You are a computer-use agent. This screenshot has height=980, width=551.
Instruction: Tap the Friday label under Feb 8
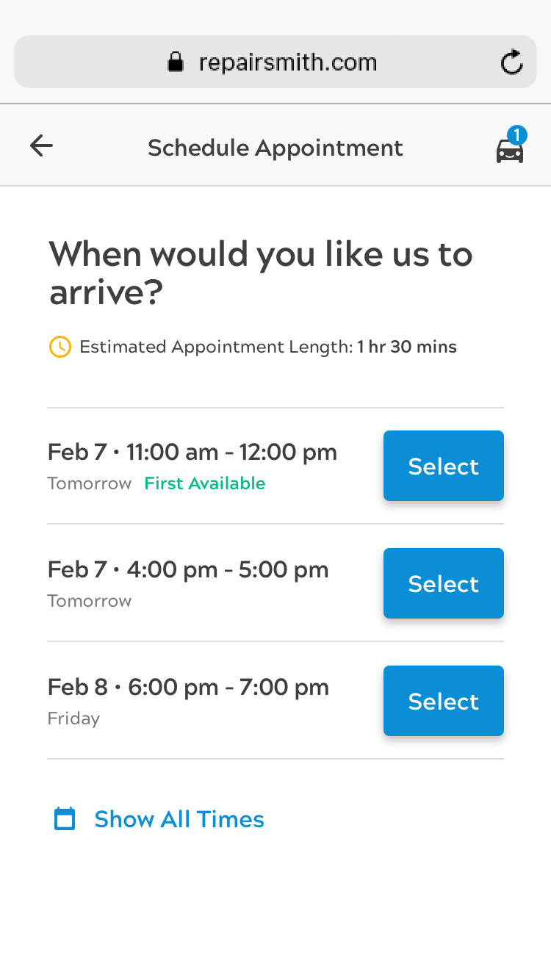[73, 718]
